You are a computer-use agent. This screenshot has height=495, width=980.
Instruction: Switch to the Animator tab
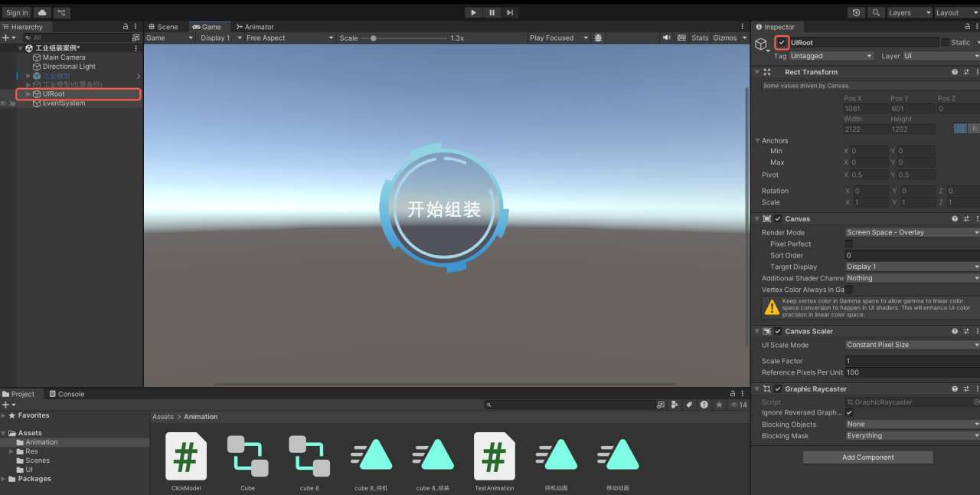pos(255,27)
